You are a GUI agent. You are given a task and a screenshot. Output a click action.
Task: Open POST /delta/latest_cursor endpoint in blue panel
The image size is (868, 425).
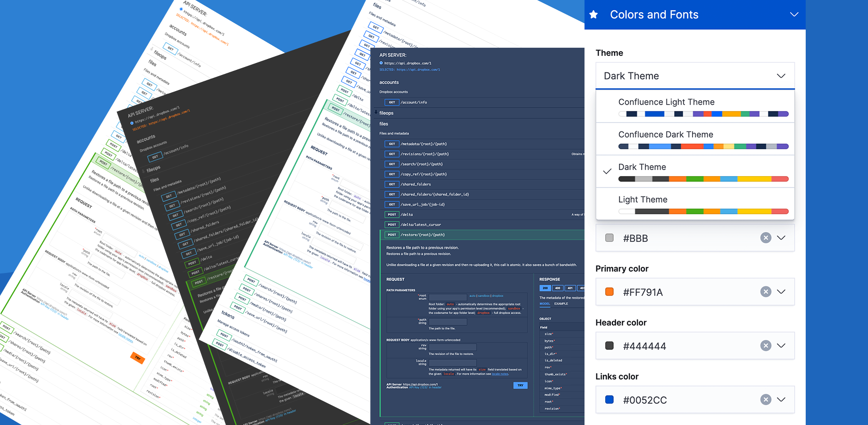[x=482, y=225]
